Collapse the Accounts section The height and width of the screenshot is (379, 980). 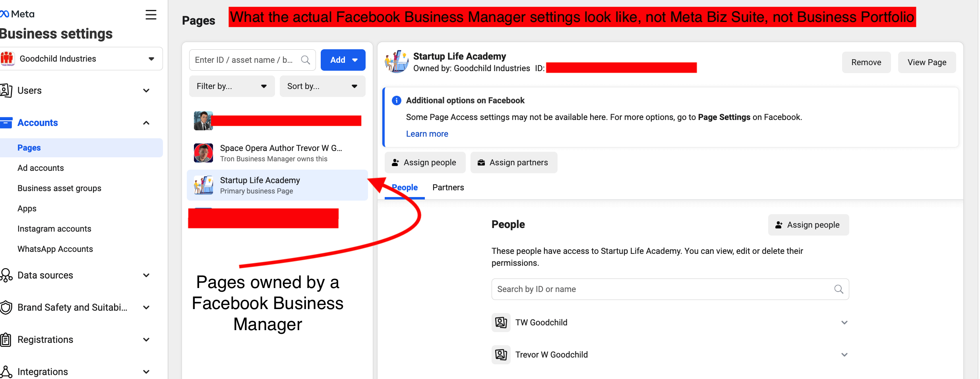tap(146, 123)
